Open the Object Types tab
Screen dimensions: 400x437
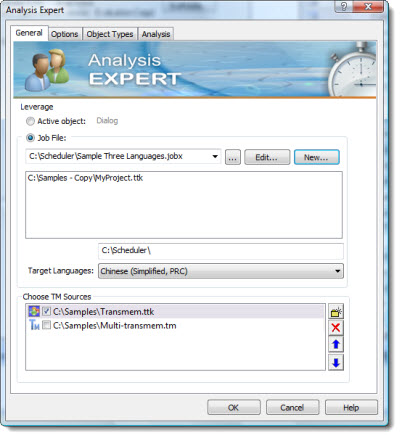pos(110,34)
